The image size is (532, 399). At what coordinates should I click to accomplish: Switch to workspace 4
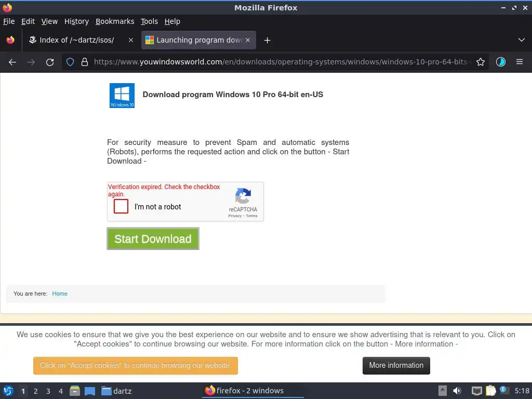tap(61, 391)
